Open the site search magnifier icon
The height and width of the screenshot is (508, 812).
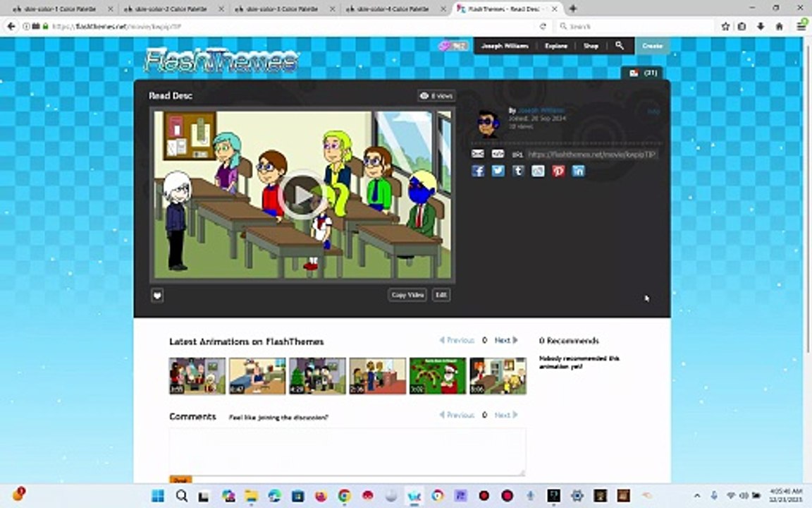(x=620, y=46)
